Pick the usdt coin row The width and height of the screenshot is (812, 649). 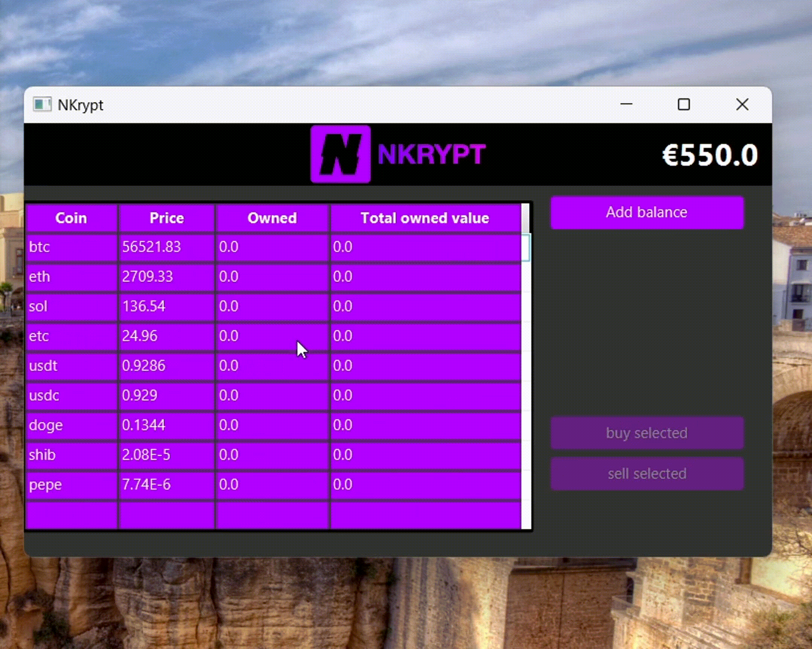[71, 366]
